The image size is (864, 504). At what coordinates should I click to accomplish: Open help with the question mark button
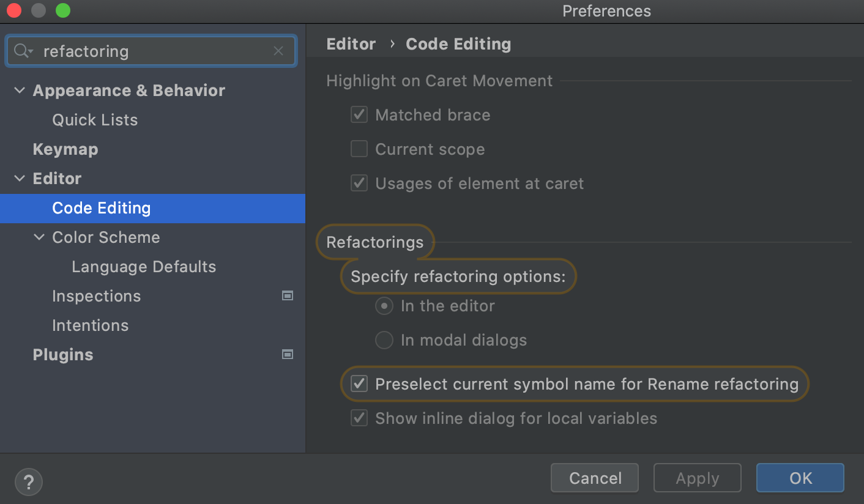point(28,481)
